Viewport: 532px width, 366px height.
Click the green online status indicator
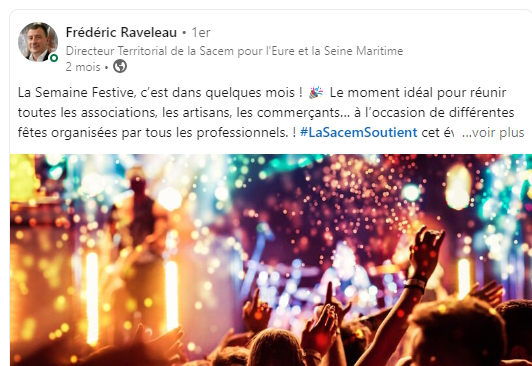pyautogui.click(x=54, y=58)
